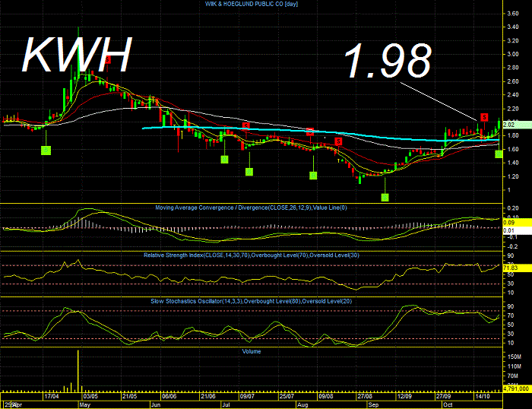This screenshot has width=532, height=409.
Task: Click the white MACD value label 0.01
Action: tap(517, 230)
